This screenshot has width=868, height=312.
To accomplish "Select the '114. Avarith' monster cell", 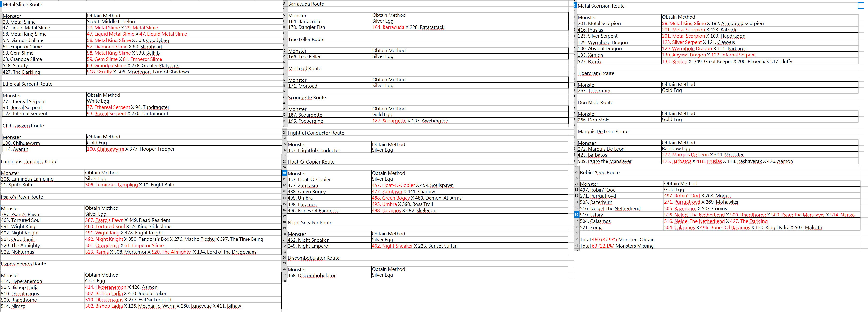I will coord(15,149).
